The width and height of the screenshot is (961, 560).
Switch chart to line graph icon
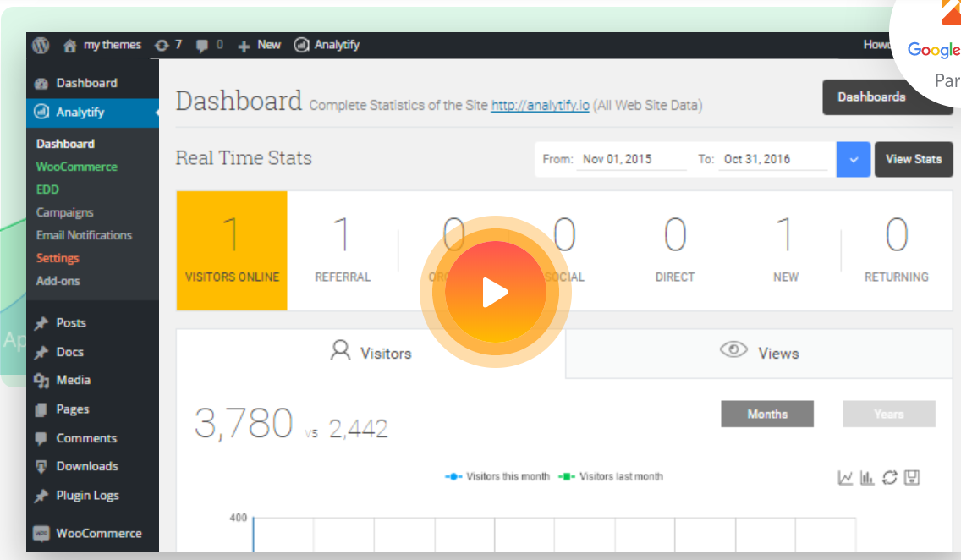pyautogui.click(x=845, y=477)
